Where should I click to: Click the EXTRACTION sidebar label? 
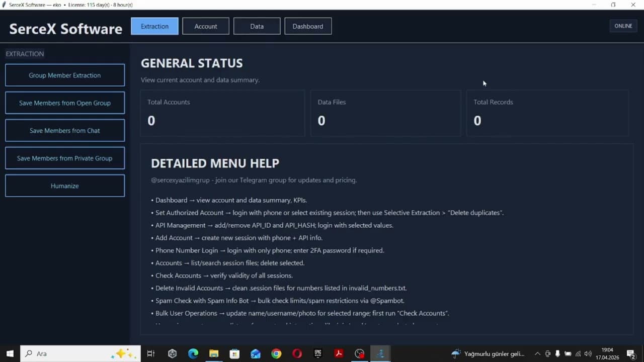point(25,54)
